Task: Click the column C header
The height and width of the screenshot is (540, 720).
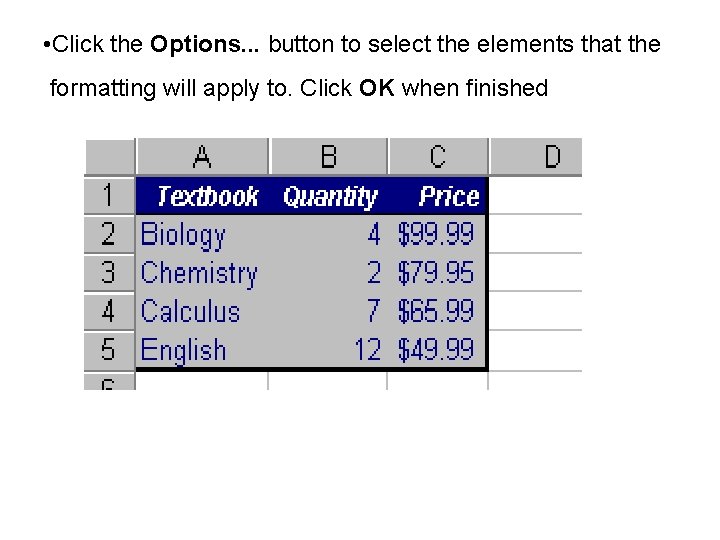Action: point(437,157)
